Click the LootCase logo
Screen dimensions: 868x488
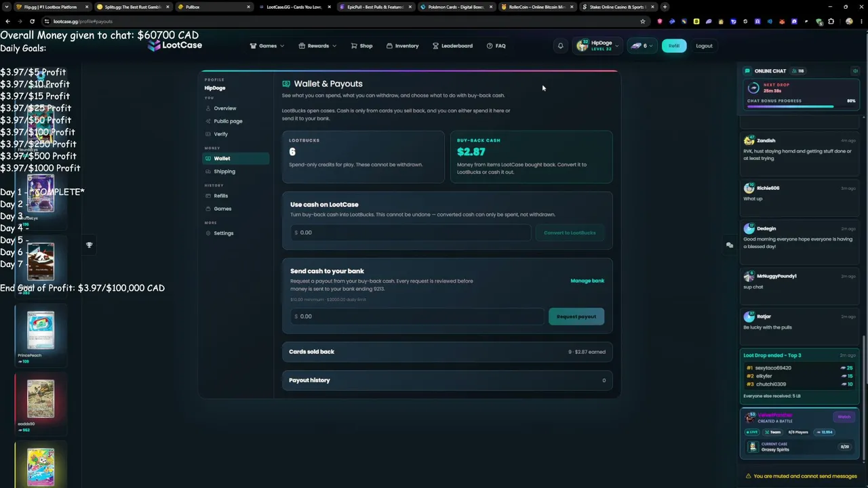(x=174, y=45)
